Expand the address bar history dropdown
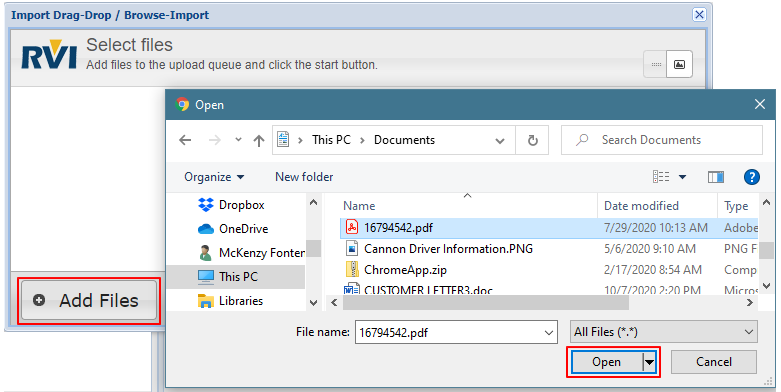 [x=500, y=141]
